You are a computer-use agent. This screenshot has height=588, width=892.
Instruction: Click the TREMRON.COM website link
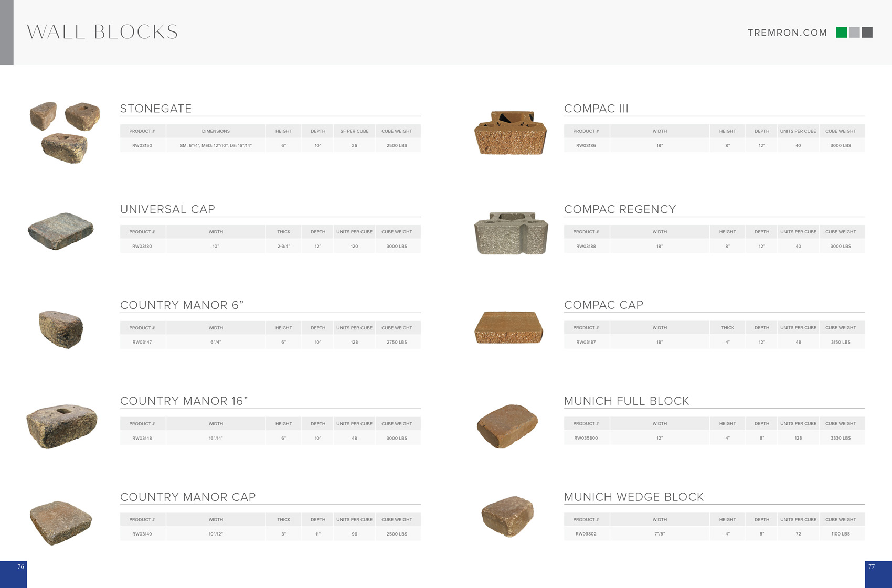[787, 33]
